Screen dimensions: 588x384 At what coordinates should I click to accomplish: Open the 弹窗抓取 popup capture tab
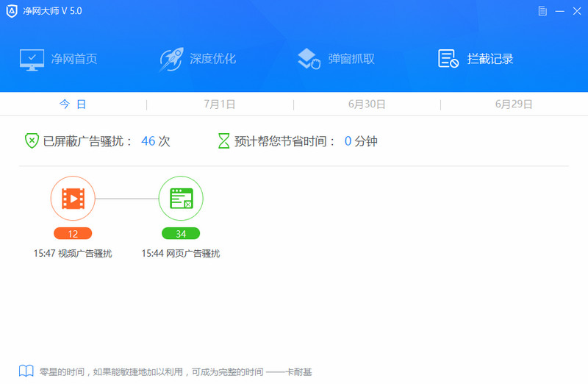tap(336, 59)
